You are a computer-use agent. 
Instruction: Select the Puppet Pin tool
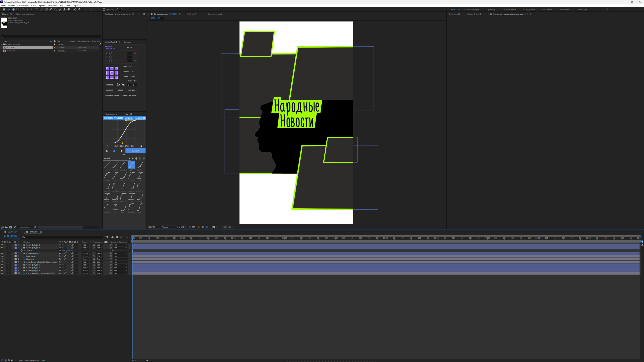[x=79, y=9]
